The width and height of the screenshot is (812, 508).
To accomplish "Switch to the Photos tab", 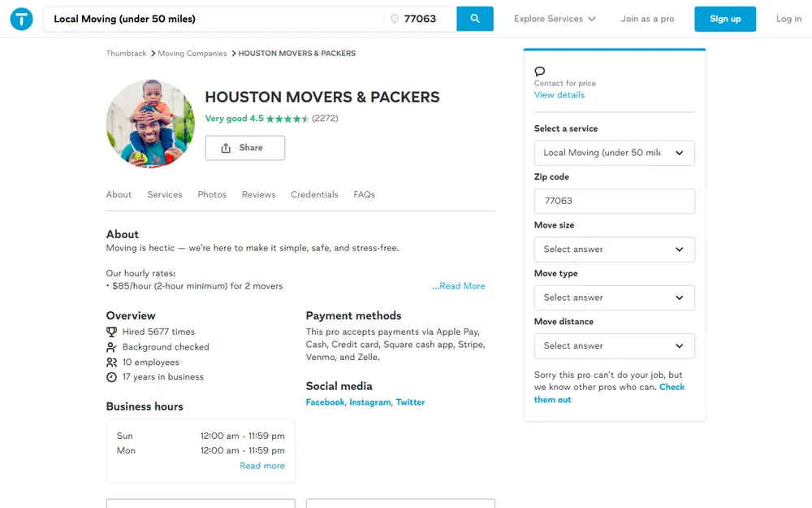I will click(x=212, y=194).
